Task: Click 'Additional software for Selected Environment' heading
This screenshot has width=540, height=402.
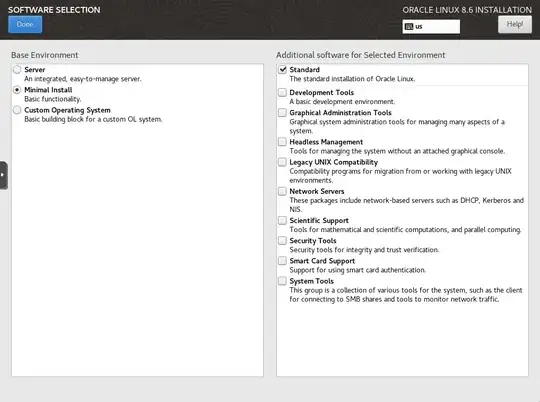Action: click(x=361, y=55)
